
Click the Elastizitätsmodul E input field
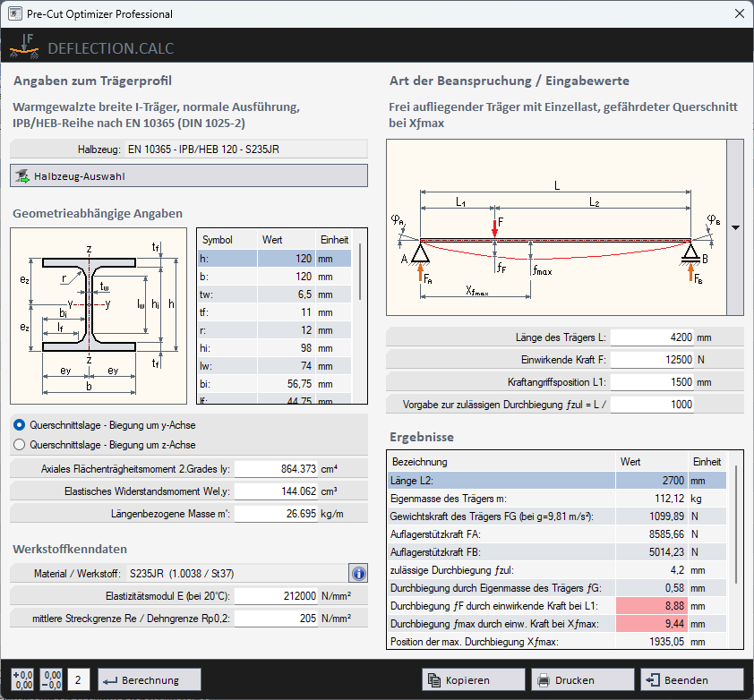coord(275,594)
